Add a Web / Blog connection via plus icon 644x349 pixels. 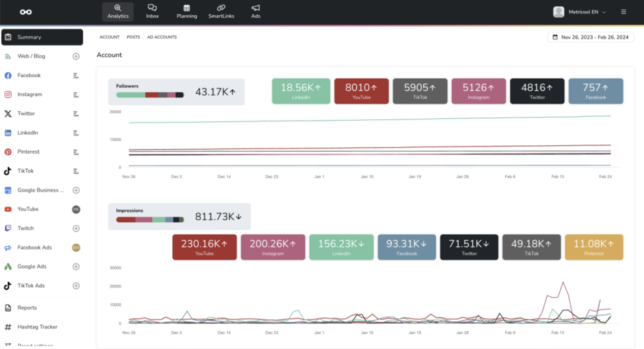pyautogui.click(x=76, y=56)
